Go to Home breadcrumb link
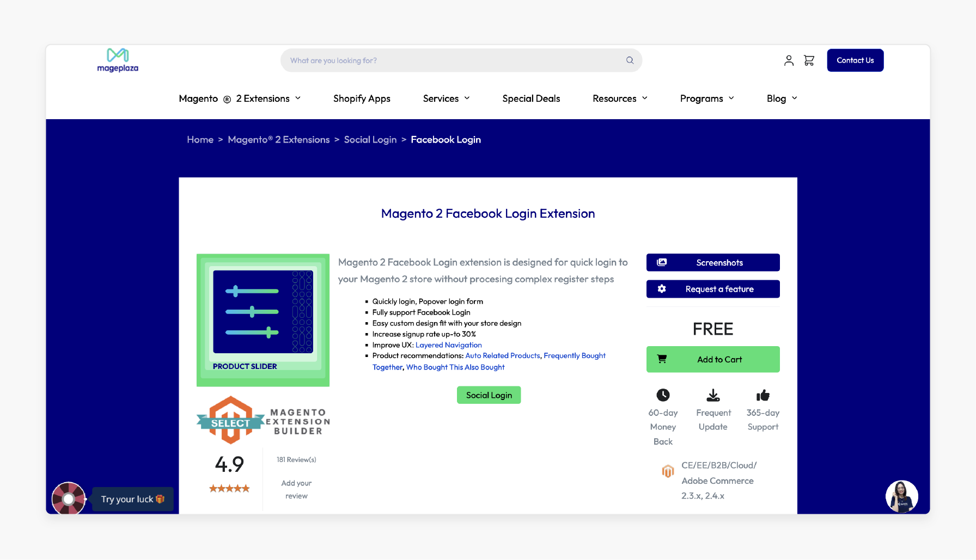The image size is (976, 560). pyautogui.click(x=200, y=140)
